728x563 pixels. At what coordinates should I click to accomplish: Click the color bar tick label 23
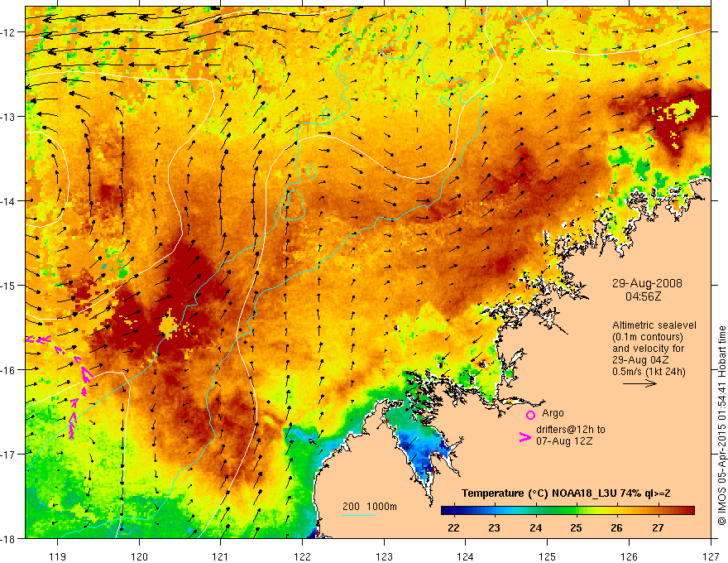pyautogui.click(x=495, y=527)
